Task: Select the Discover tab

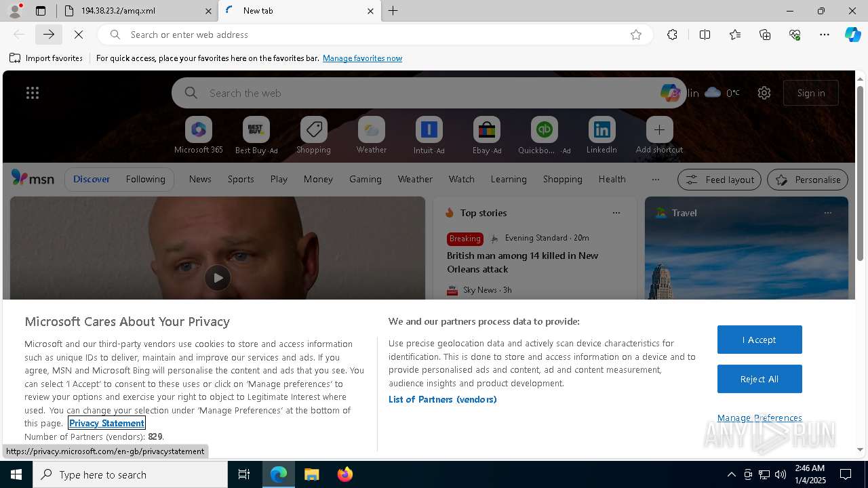Action: [92, 179]
